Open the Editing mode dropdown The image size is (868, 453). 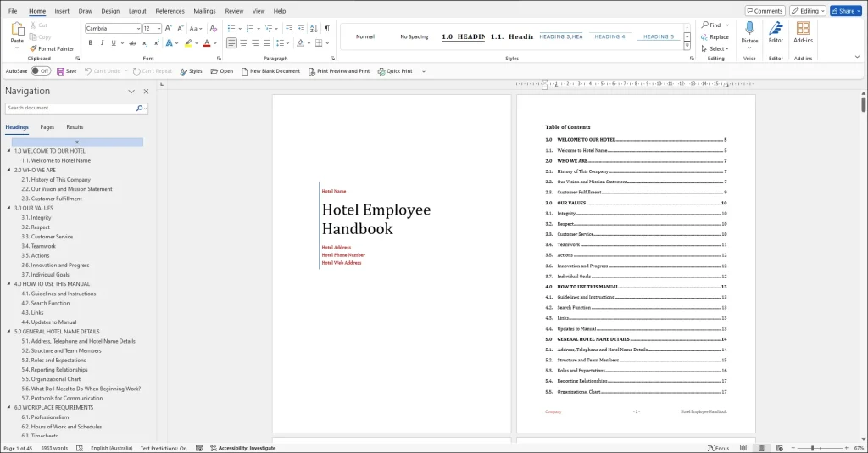pyautogui.click(x=808, y=10)
